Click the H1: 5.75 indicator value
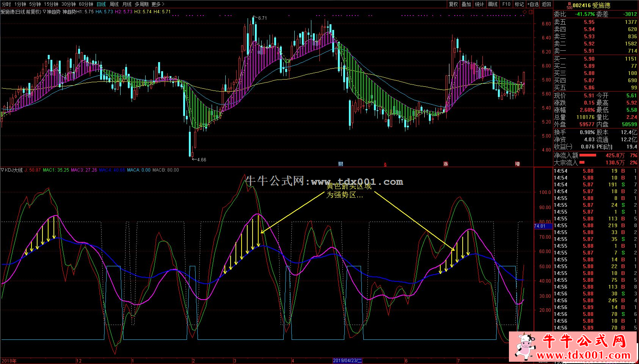This screenshot has height=364, width=639. pos(85,12)
